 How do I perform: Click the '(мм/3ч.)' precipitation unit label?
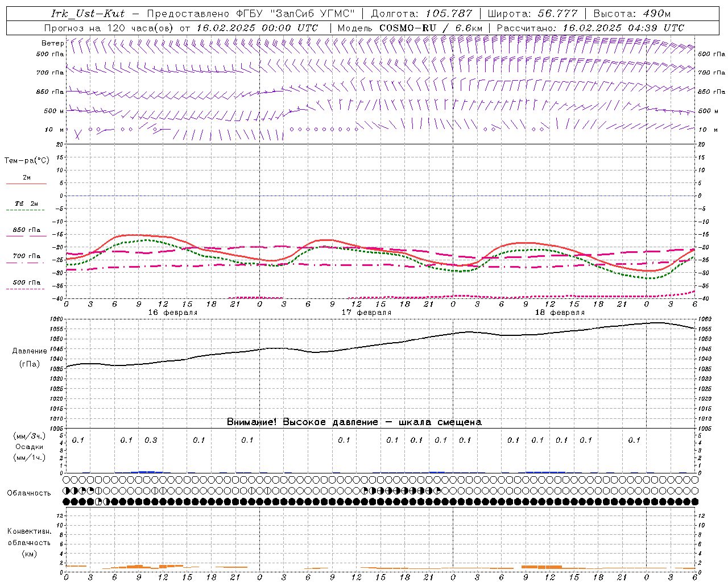point(30,436)
